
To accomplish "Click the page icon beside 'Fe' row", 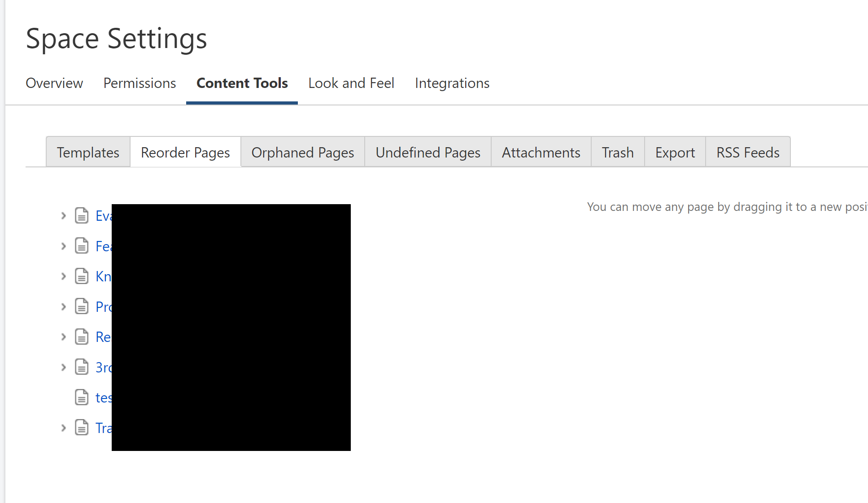I will 82,245.
